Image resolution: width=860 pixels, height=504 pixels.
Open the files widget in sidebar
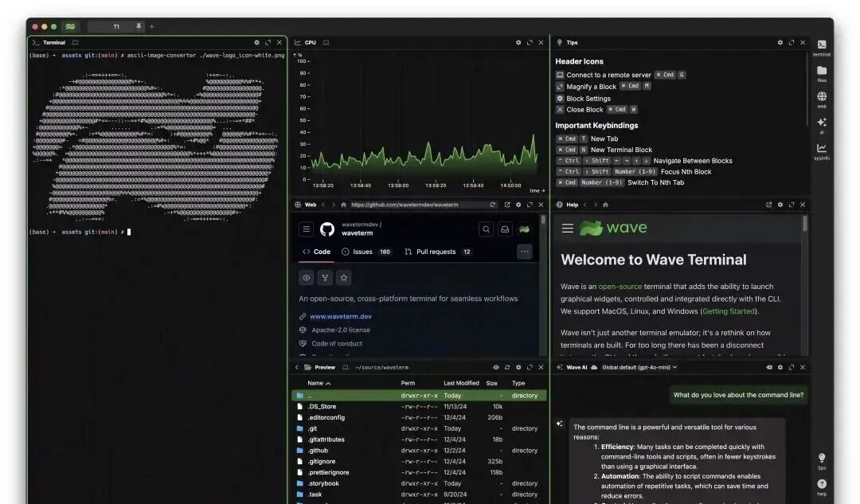(822, 73)
